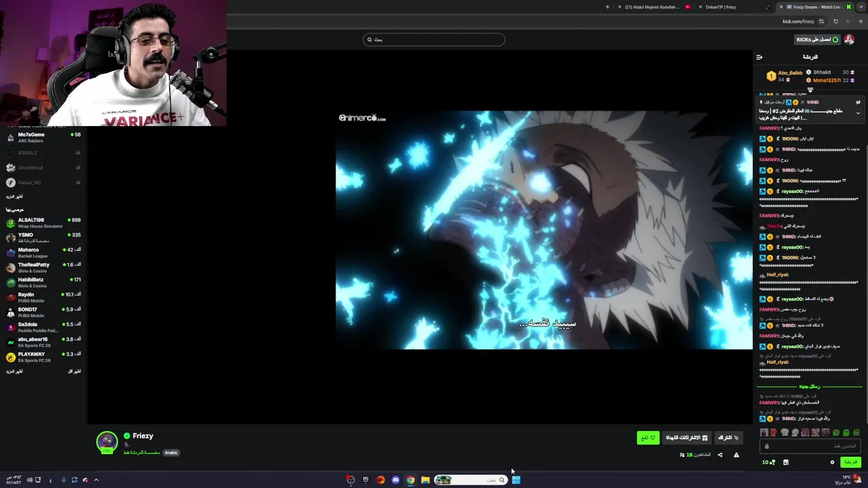Open File Explorer from the taskbar
Image resolution: width=868 pixels, height=488 pixels.
click(425, 480)
